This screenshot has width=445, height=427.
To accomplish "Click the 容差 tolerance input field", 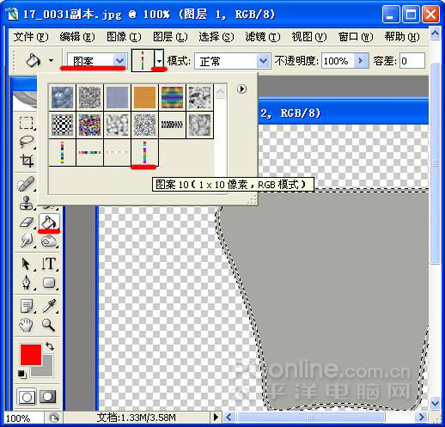I will coord(412,61).
